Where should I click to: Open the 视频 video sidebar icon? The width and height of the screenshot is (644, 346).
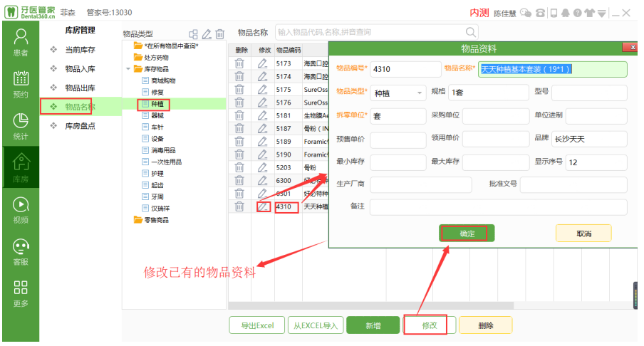click(x=21, y=210)
